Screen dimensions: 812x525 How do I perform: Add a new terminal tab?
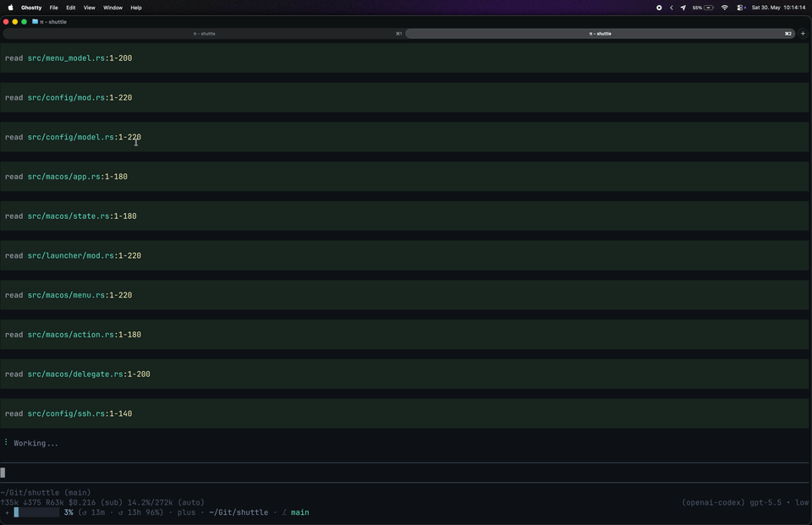coord(804,34)
